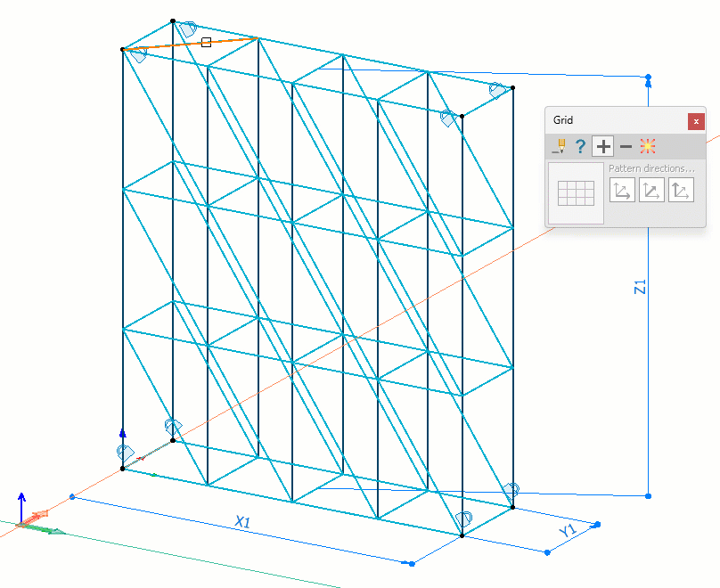Viewport: 720px width, 588px height.
Task: Close the Grid dialog
Action: point(696,121)
